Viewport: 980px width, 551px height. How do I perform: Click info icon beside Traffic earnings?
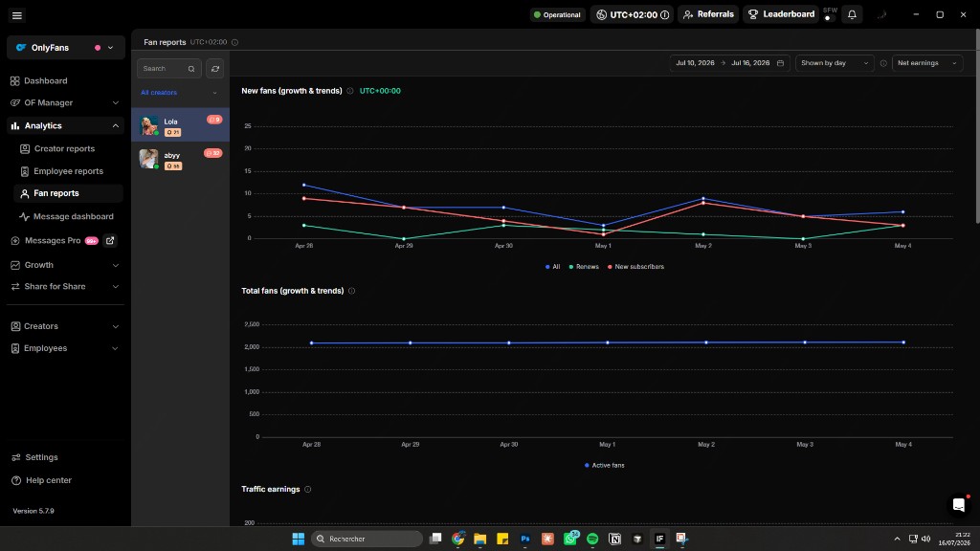[307, 489]
